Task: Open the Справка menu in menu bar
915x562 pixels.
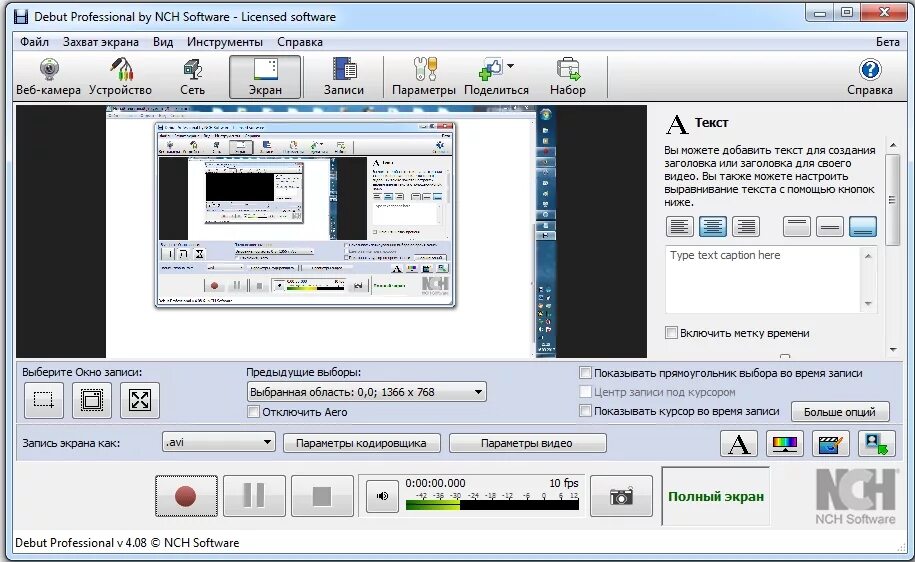Action: [x=299, y=42]
